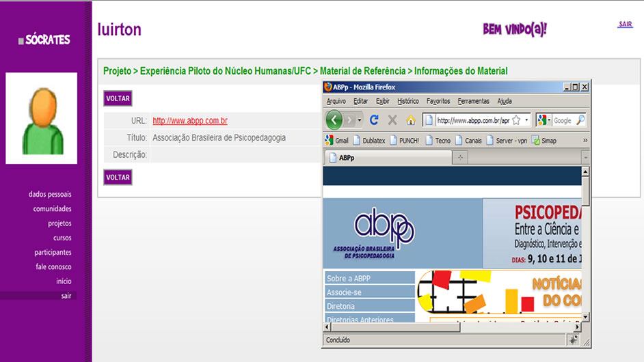
Task: Click the SAIR link at top right
Action: point(625,25)
